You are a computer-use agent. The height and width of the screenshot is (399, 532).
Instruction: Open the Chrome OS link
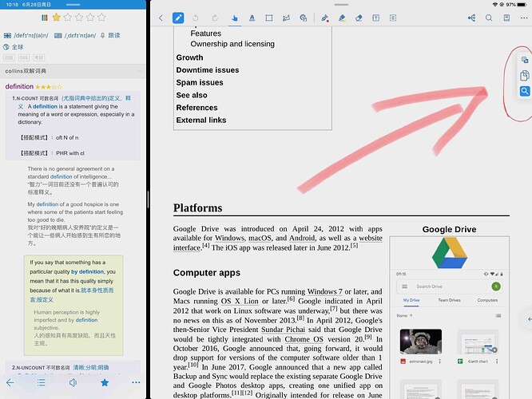point(304,339)
